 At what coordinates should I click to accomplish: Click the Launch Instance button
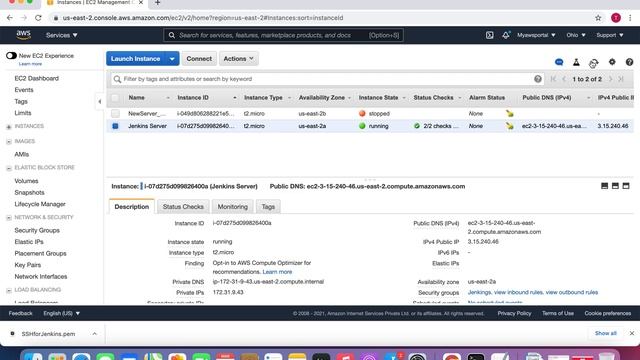[136, 59]
